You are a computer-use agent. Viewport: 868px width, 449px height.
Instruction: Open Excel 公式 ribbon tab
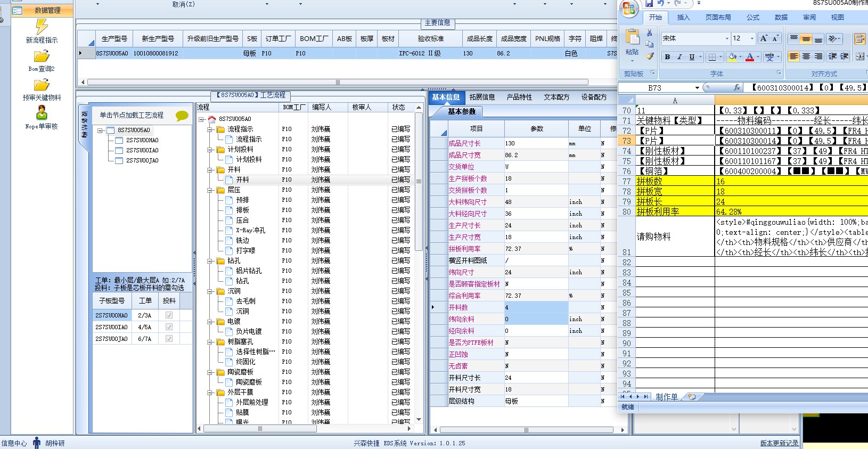click(x=753, y=18)
